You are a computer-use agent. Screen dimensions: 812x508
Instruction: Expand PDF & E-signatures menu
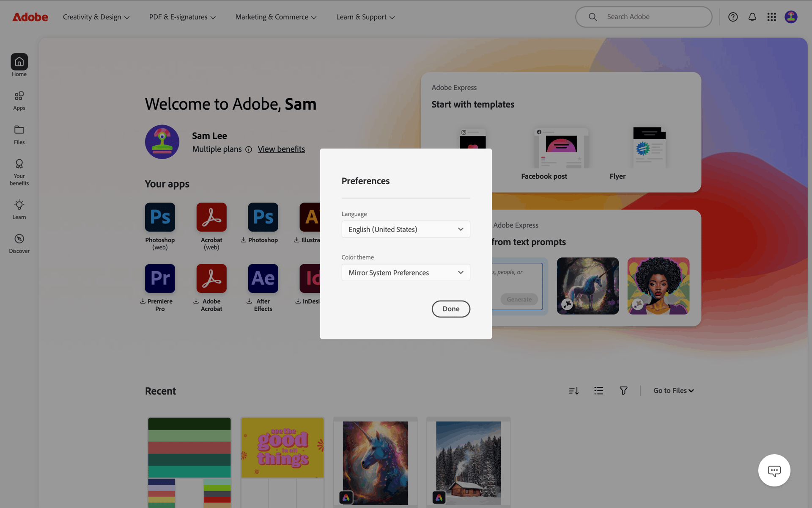click(x=182, y=17)
